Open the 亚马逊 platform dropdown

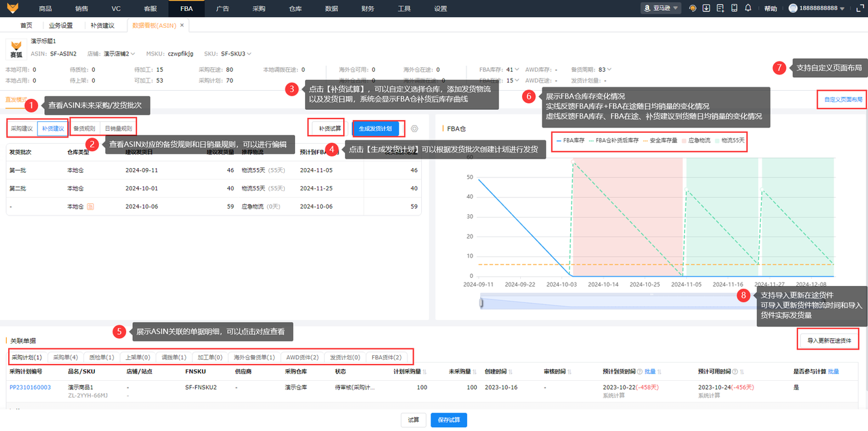pos(660,8)
